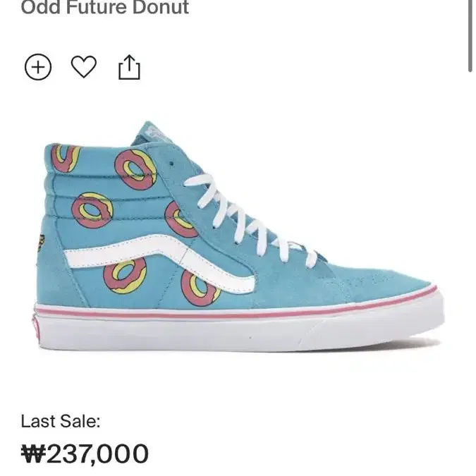Click the donut graphic under the white stripe
Image resolution: width=476 pixels, height=476 pixels.
125,276
